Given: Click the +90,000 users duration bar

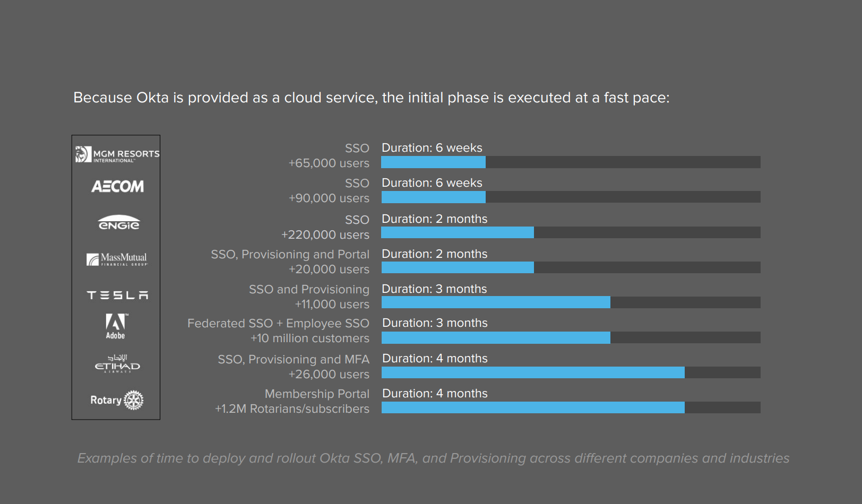Looking at the screenshot, I should click(571, 197).
